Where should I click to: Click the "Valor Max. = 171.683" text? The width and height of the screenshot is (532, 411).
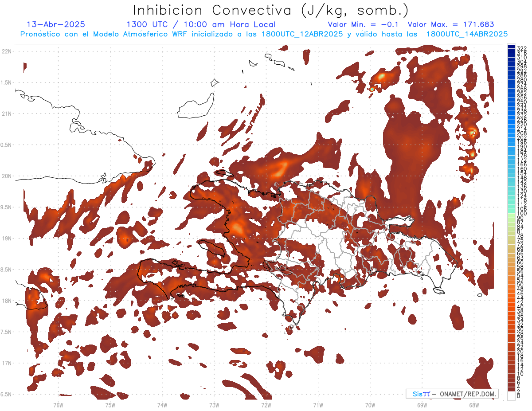[x=450, y=24]
